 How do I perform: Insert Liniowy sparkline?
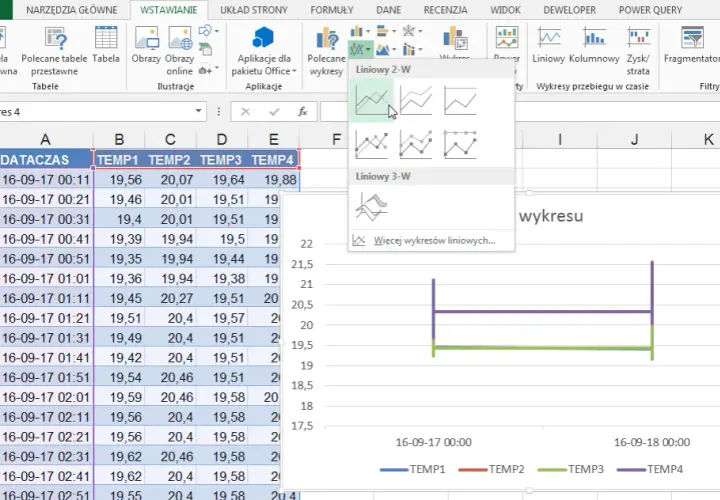click(x=548, y=45)
